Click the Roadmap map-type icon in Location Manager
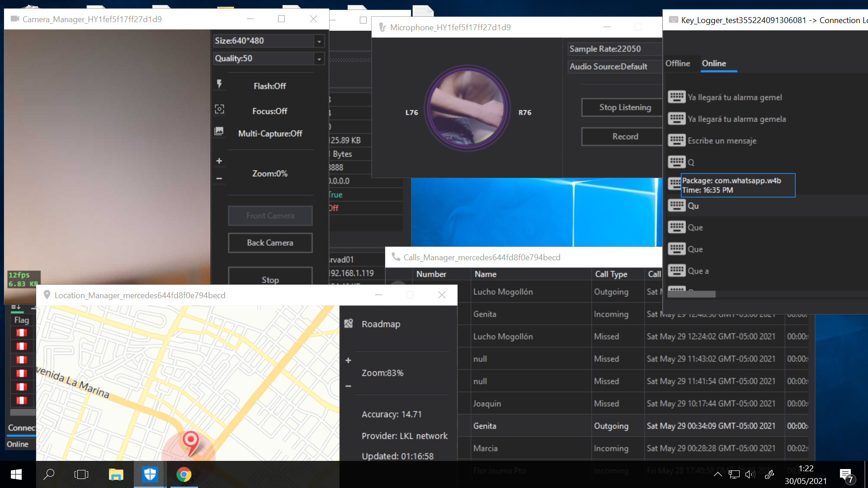Viewport: 868px width, 488px height. [349, 324]
